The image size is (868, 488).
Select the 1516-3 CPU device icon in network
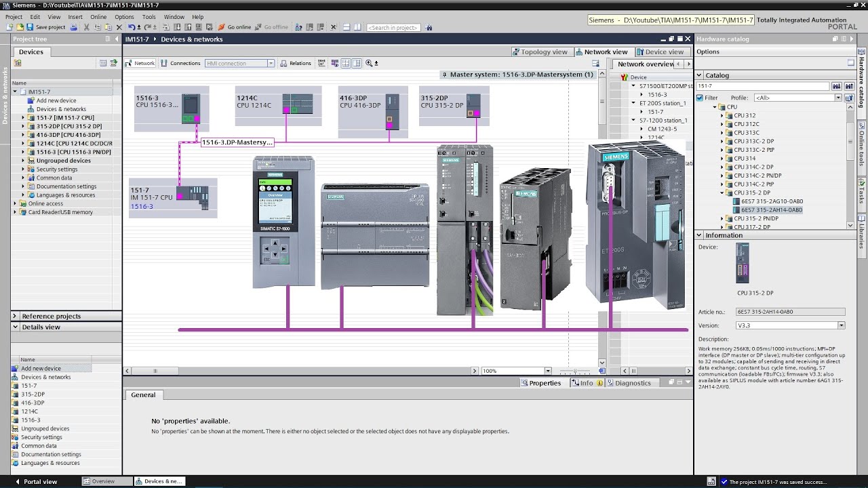coord(190,108)
